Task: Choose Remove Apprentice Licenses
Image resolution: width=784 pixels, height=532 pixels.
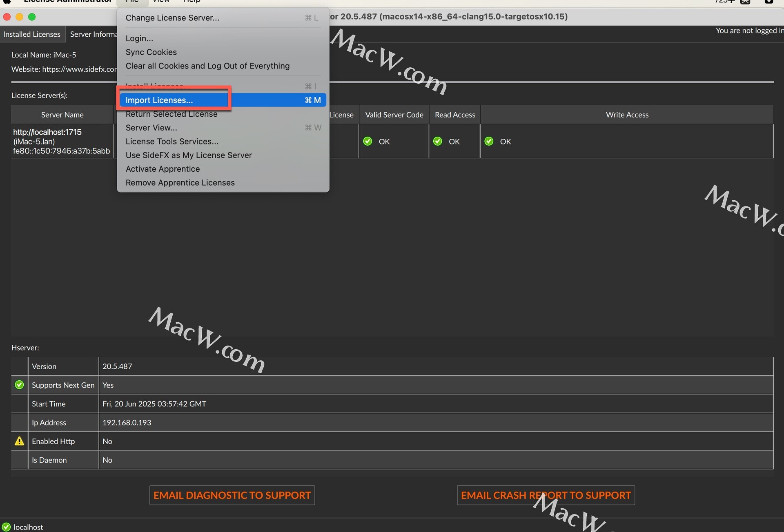Action: click(x=180, y=183)
